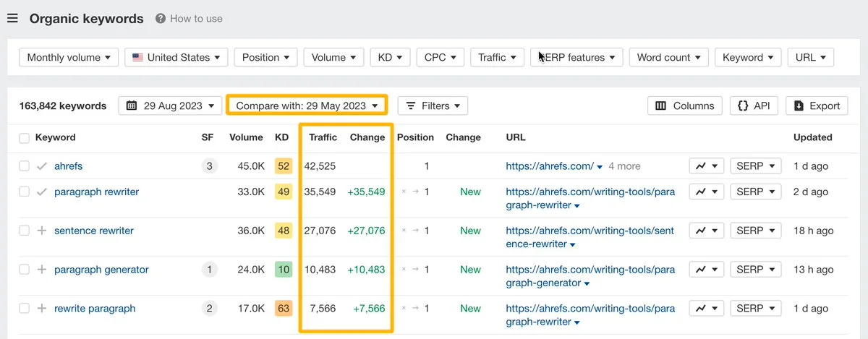Check the paragraph rewriter row checkbox
The width and height of the screenshot is (868, 339).
pyautogui.click(x=25, y=192)
